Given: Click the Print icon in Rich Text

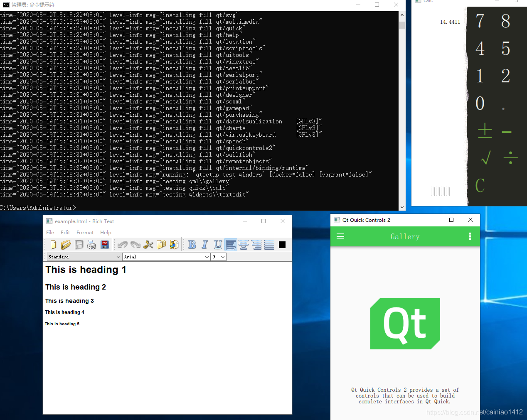Looking at the screenshot, I should click(92, 245).
